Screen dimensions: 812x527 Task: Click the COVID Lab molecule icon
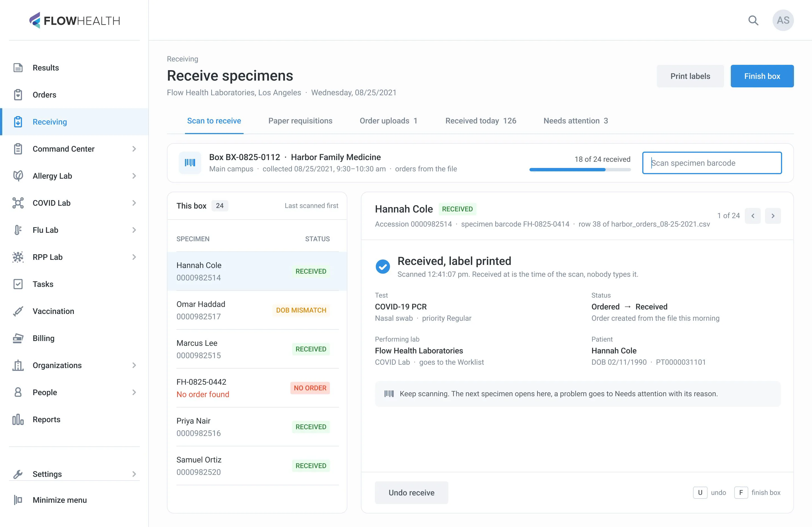18,203
